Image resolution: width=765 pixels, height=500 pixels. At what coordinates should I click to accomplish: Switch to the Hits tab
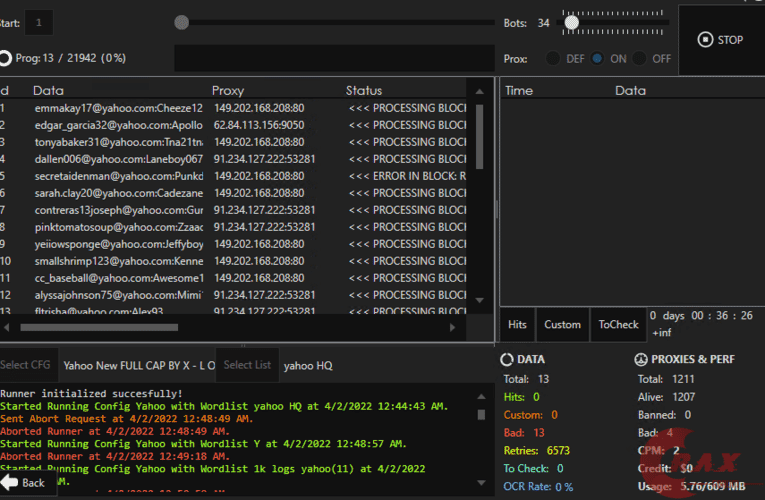(x=517, y=324)
